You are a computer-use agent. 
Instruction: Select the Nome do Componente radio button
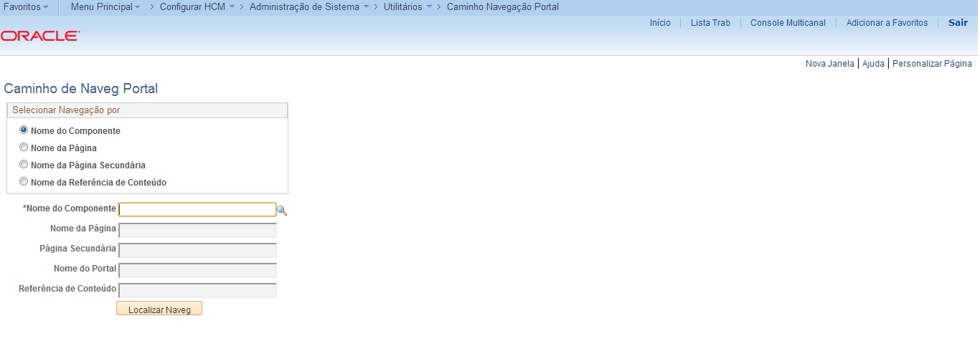(24, 130)
